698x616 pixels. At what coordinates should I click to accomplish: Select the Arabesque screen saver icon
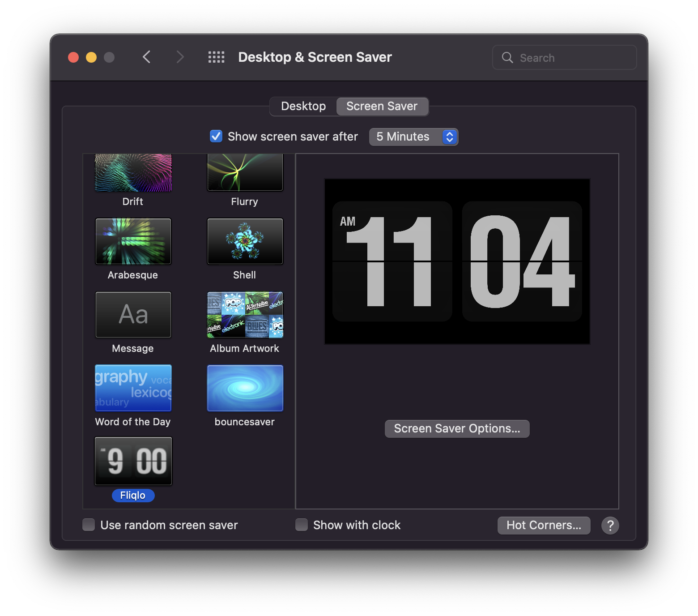(133, 241)
